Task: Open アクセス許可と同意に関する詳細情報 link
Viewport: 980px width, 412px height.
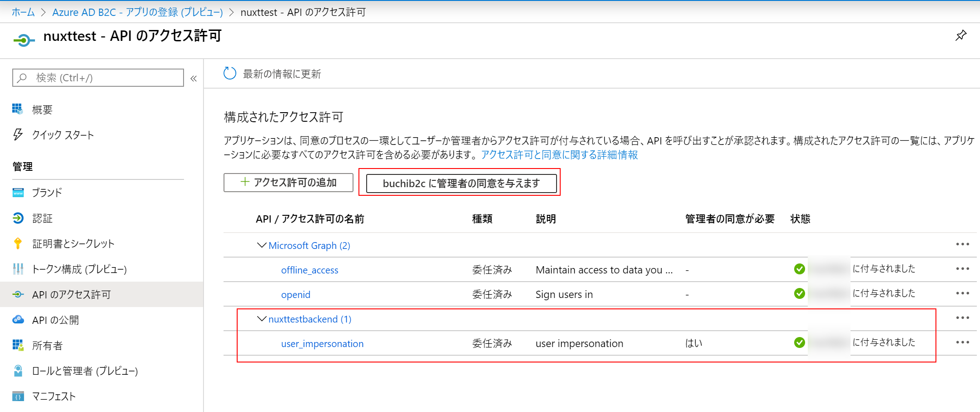Action: tap(560, 155)
